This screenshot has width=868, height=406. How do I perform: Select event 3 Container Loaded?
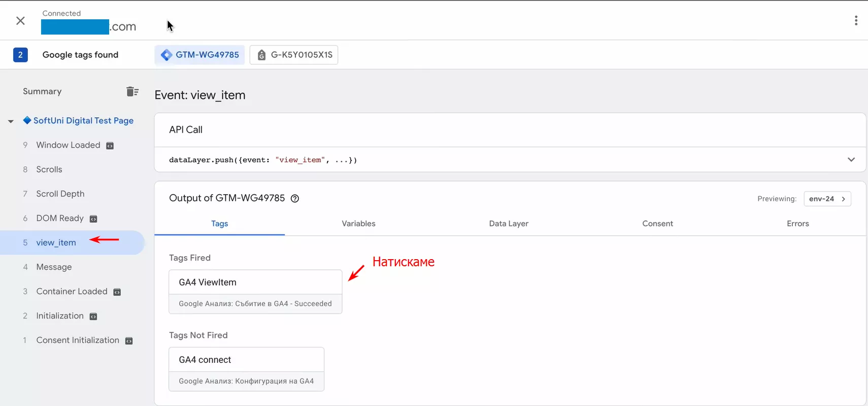(72, 291)
